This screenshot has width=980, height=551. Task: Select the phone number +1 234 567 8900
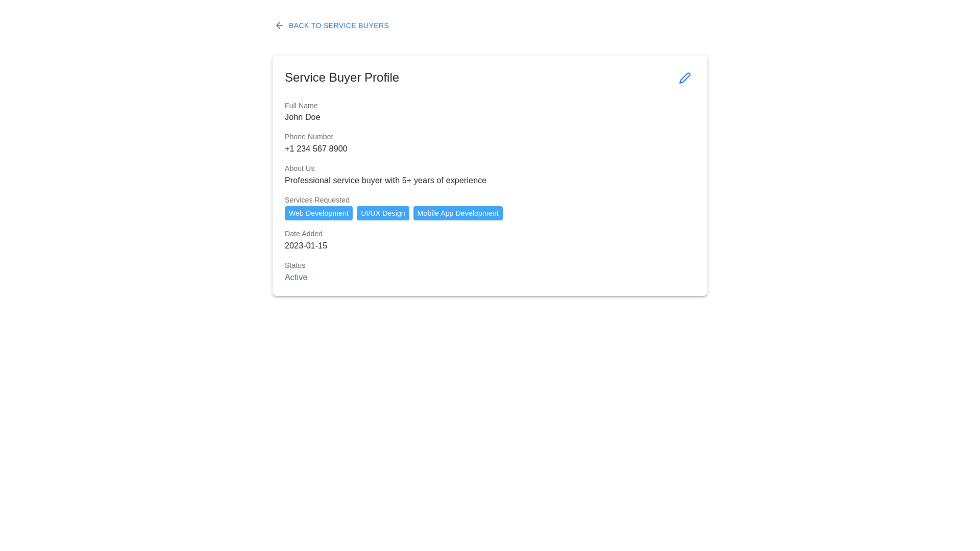click(315, 148)
